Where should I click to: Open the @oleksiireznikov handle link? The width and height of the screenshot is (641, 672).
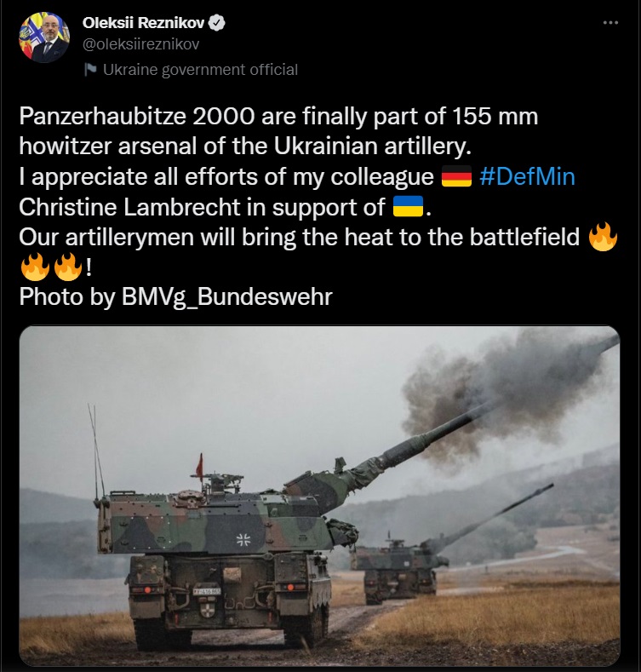point(141,44)
